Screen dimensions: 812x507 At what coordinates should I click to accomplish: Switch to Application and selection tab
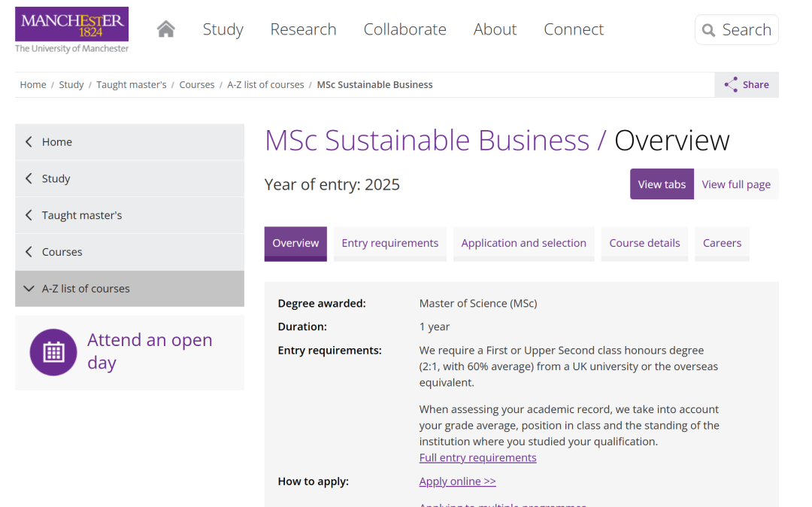click(523, 244)
